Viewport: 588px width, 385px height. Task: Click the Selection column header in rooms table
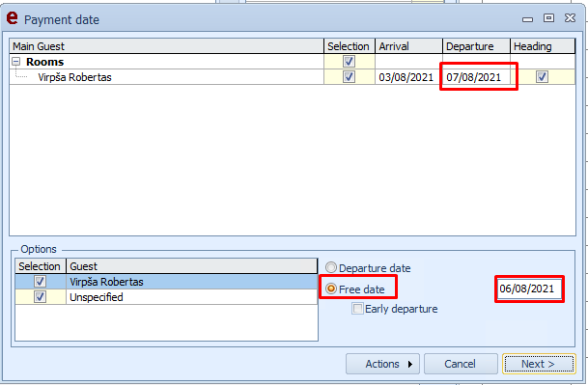click(350, 46)
